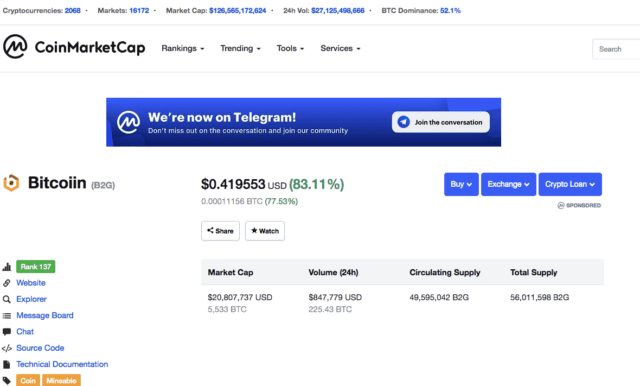The image size is (640, 386).
Task: Open the Rankings menu
Action: point(183,49)
